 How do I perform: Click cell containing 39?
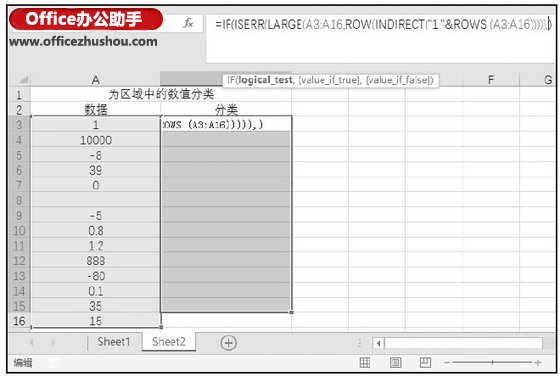click(95, 170)
